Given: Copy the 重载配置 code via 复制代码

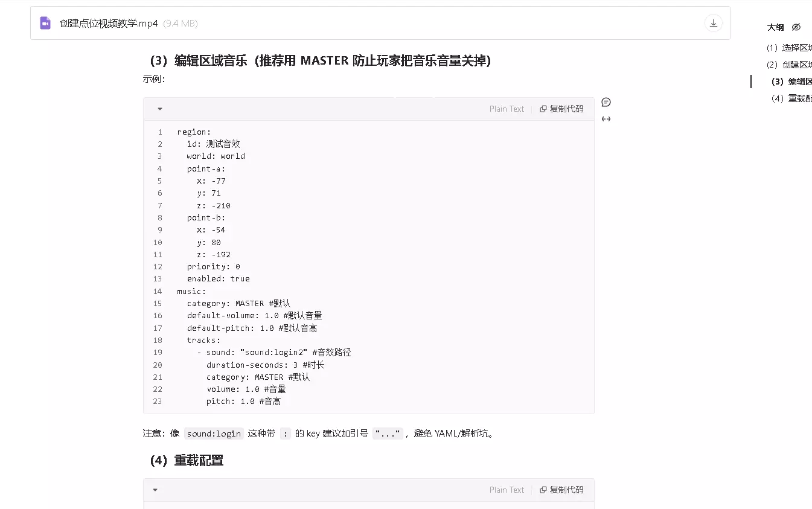Looking at the screenshot, I should tap(561, 490).
